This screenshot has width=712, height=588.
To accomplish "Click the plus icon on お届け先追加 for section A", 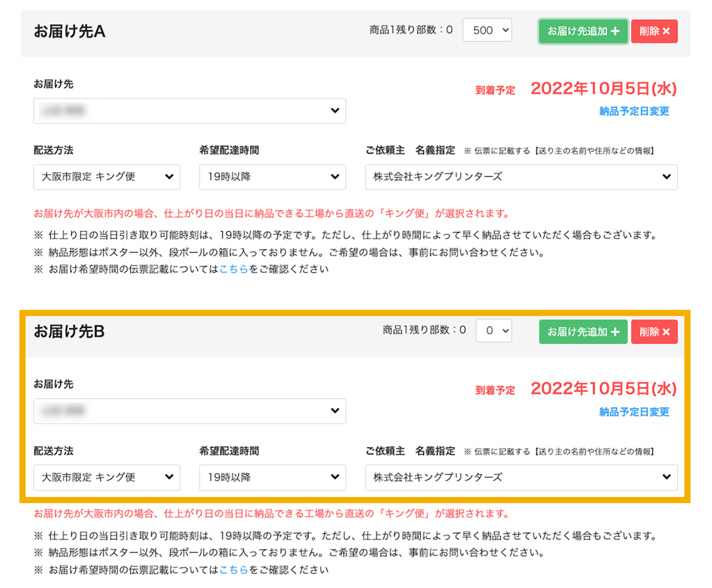I will pyautogui.click(x=616, y=31).
